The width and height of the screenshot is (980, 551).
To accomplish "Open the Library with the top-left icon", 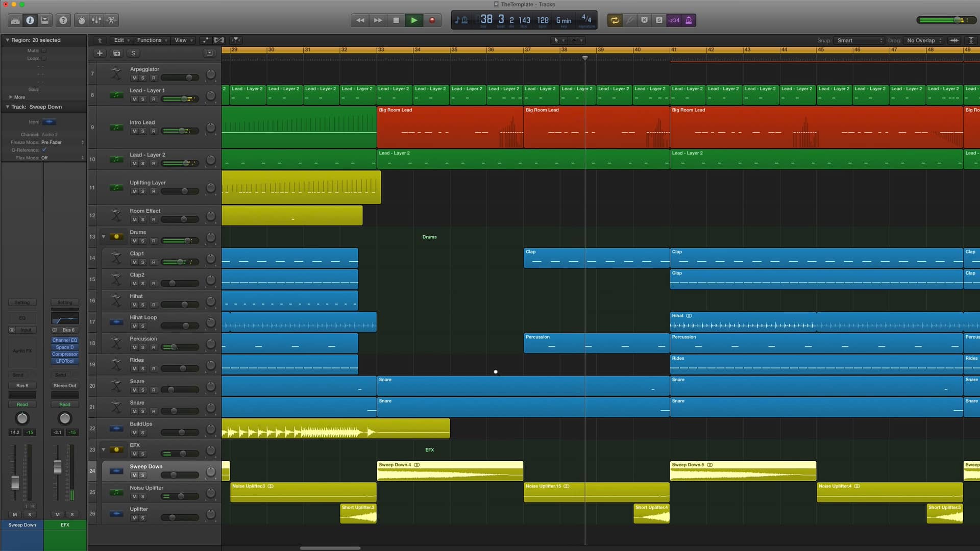I will 15,20.
